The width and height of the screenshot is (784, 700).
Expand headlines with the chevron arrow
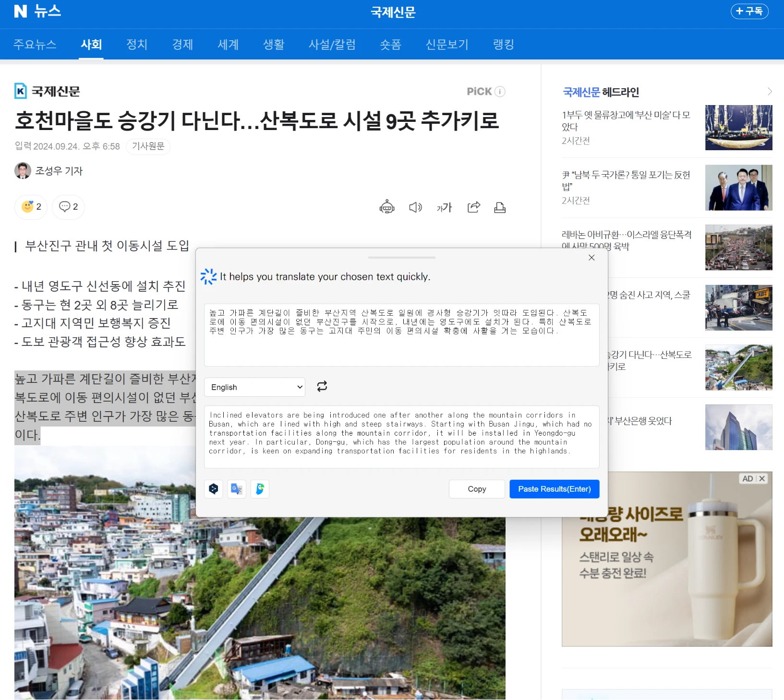coord(769,92)
